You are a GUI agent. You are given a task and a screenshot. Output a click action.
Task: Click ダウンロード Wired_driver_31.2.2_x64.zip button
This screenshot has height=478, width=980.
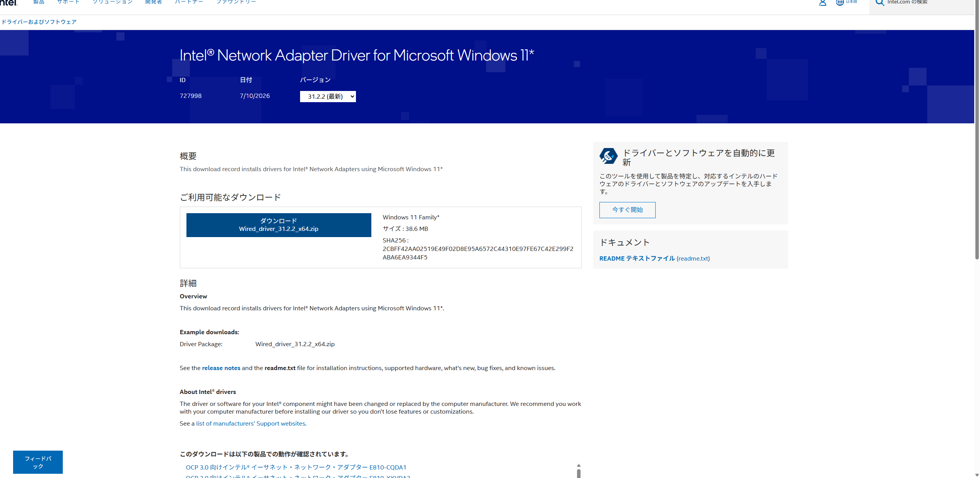pyautogui.click(x=279, y=225)
